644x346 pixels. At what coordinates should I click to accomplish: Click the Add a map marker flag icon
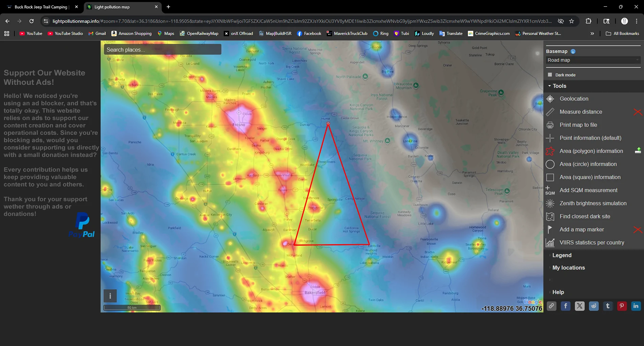tap(550, 229)
